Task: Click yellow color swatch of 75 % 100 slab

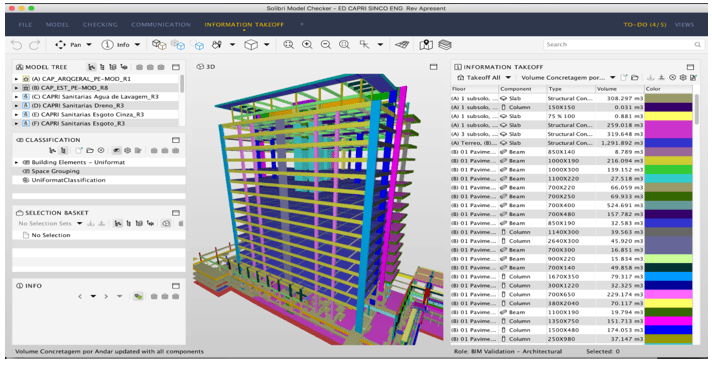Action: (668, 116)
